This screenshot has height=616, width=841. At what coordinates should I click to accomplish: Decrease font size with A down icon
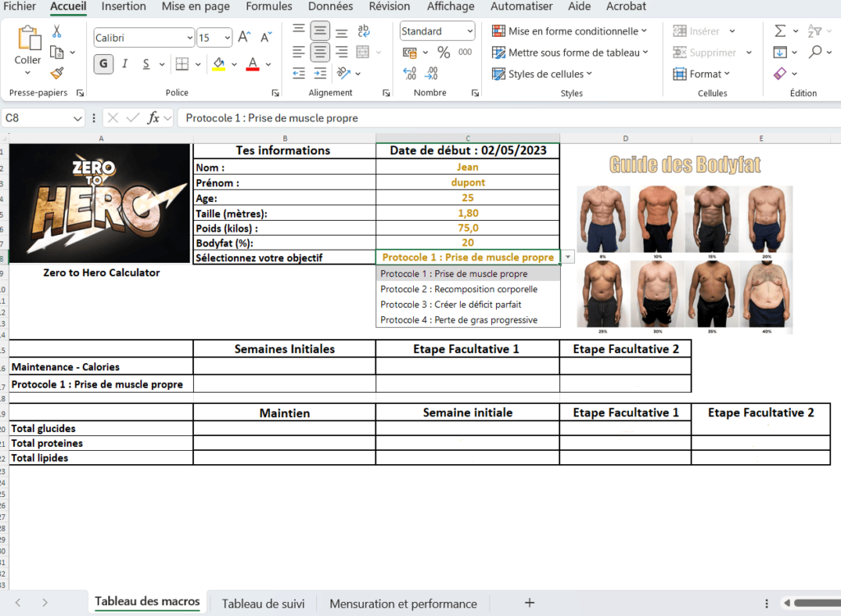266,37
